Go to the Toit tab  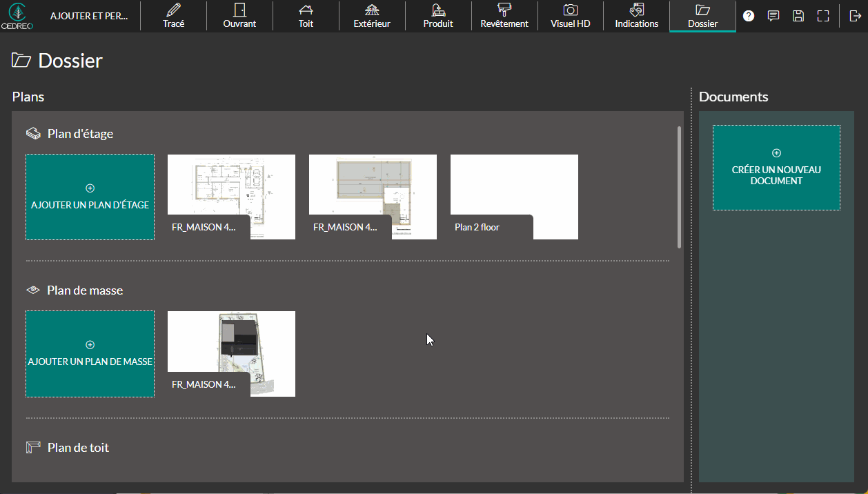(306, 16)
